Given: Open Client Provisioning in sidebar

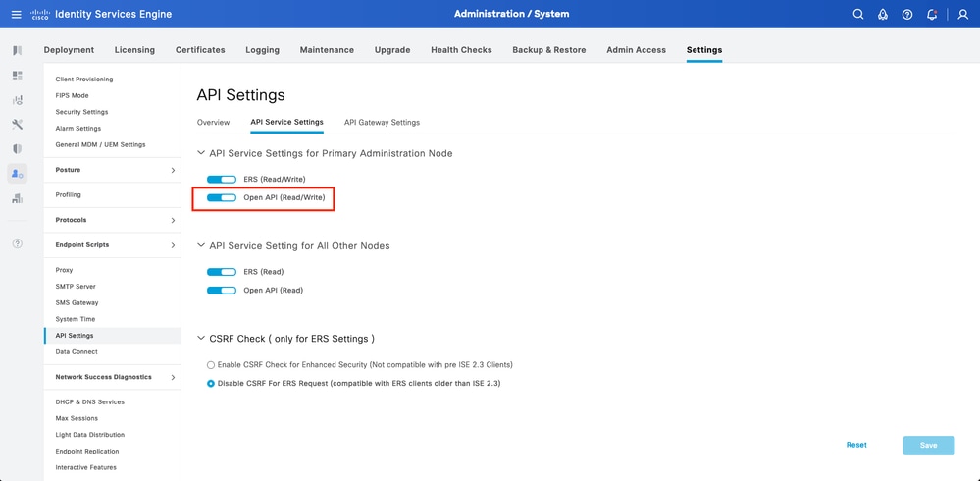Looking at the screenshot, I should pyautogui.click(x=84, y=80).
